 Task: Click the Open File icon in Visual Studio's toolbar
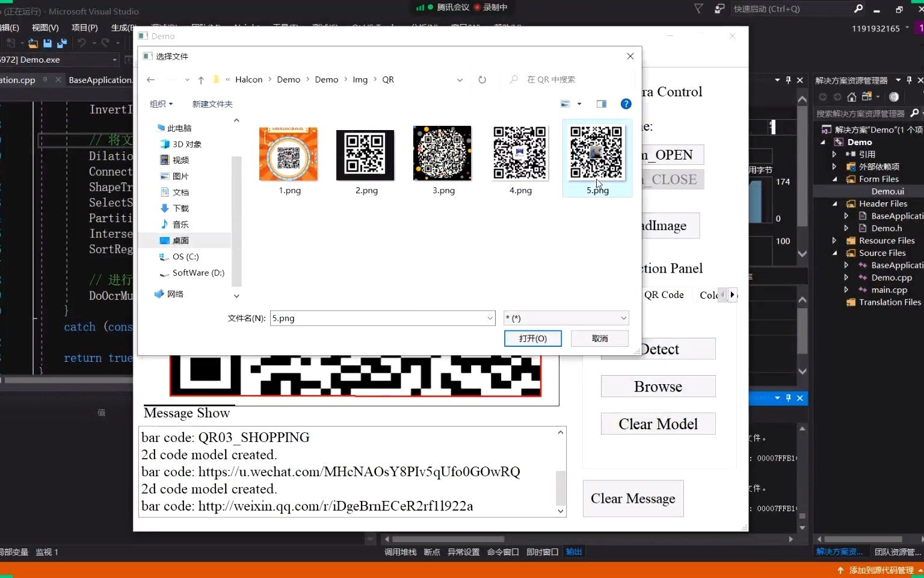click(33, 43)
